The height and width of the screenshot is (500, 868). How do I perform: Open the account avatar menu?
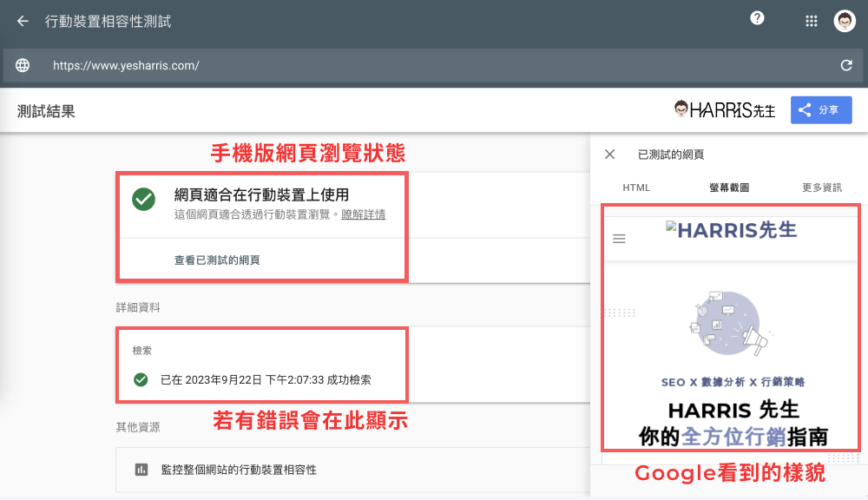tap(845, 21)
